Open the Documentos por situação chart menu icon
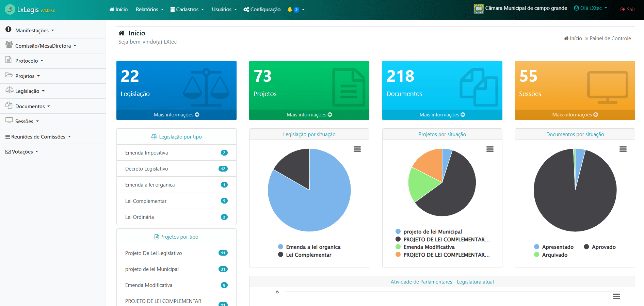Image resolution: width=644 pixels, height=306 pixels. click(623, 149)
